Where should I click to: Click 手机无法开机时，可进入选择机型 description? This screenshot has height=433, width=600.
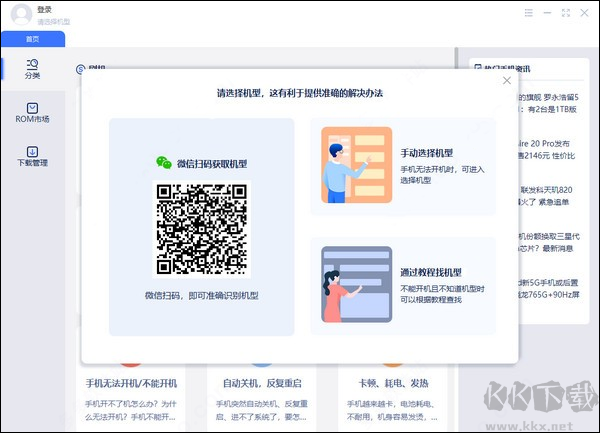click(442, 175)
